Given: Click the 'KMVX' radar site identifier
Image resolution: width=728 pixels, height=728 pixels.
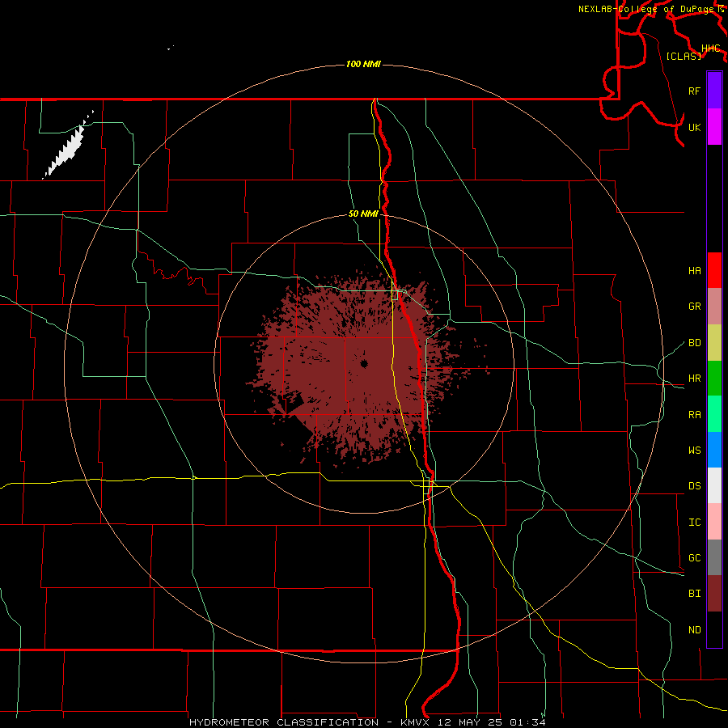Looking at the screenshot, I should (x=415, y=722).
